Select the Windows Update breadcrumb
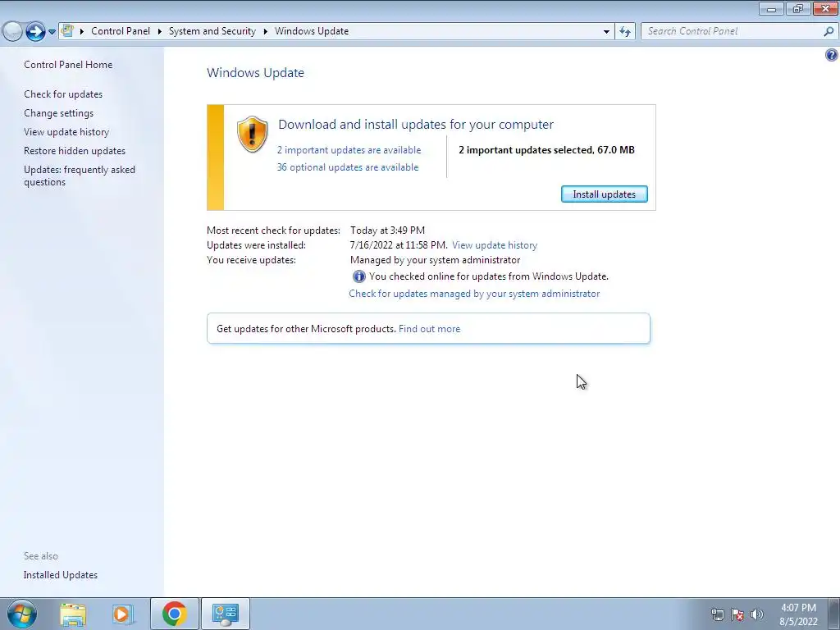 (x=312, y=31)
